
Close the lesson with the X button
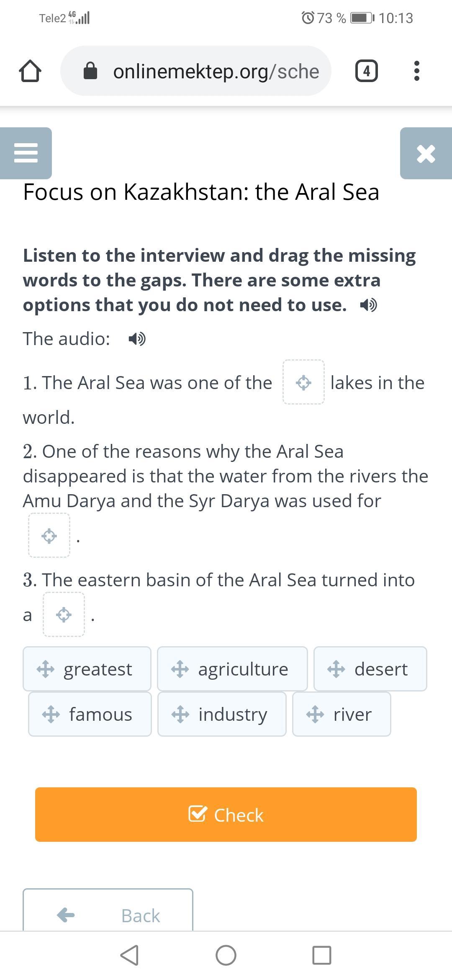[426, 153]
